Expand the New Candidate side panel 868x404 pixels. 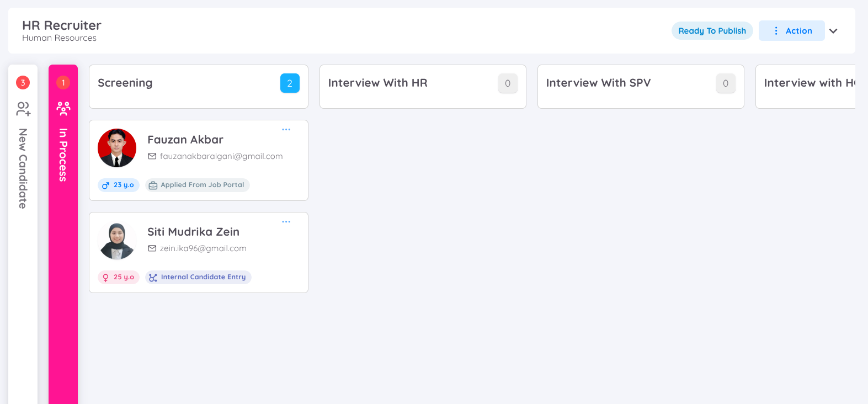point(23,168)
